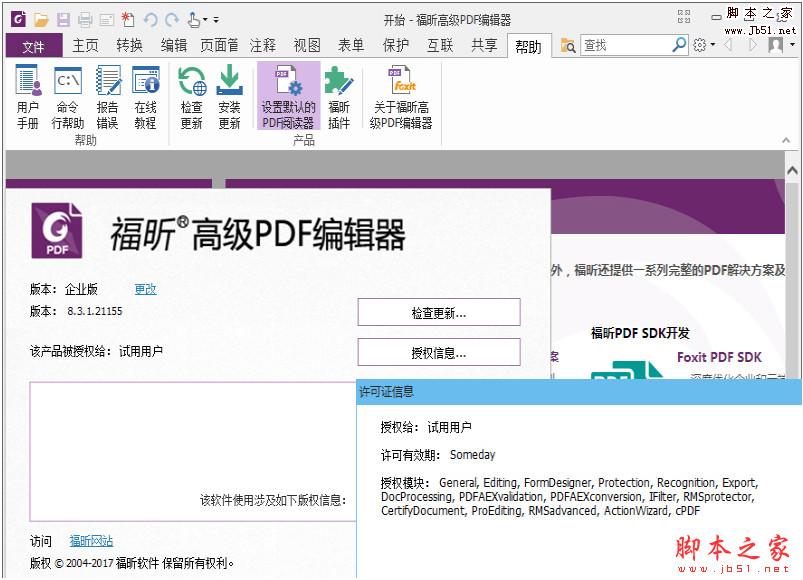Click the user account avatar icon
This screenshot has width=803, height=580.
(776, 45)
